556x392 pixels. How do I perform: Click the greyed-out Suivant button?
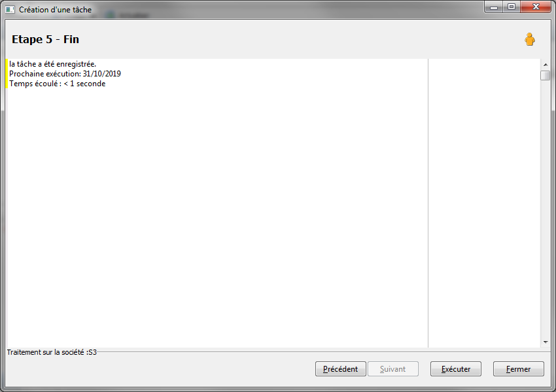pos(393,369)
